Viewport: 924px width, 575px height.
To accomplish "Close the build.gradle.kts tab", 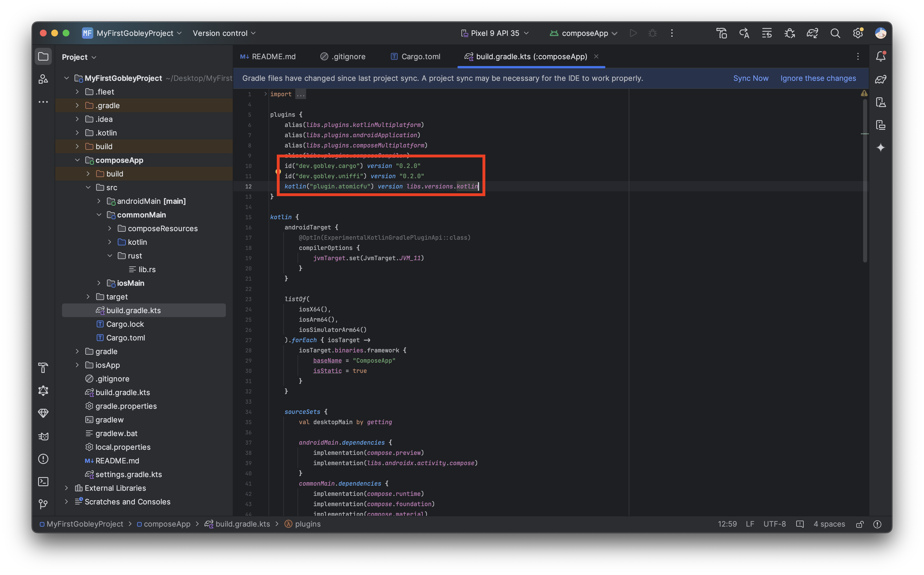I will point(596,57).
